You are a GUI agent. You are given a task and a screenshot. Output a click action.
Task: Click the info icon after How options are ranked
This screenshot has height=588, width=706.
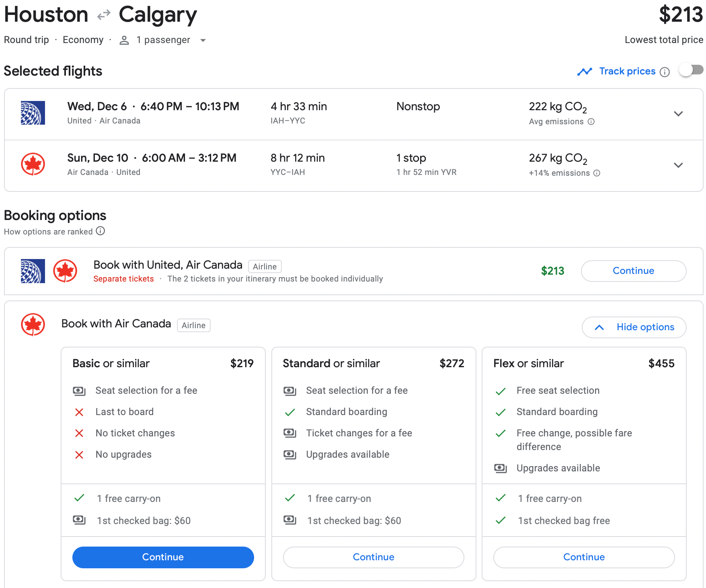pyautogui.click(x=101, y=231)
